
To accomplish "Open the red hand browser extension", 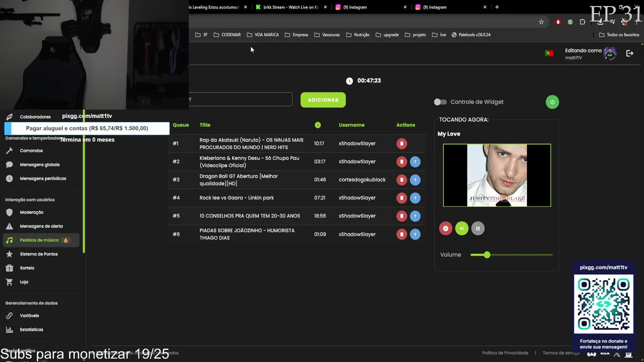I will point(558,22).
